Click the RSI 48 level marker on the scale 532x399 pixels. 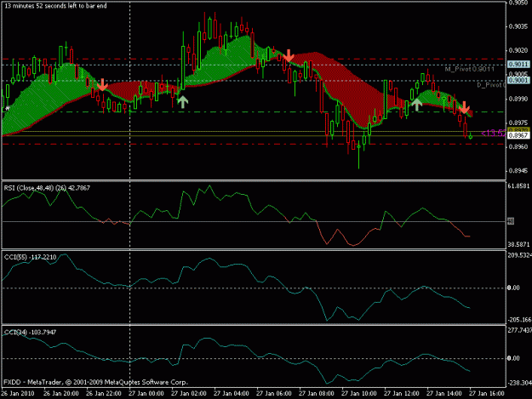pyautogui.click(x=511, y=221)
